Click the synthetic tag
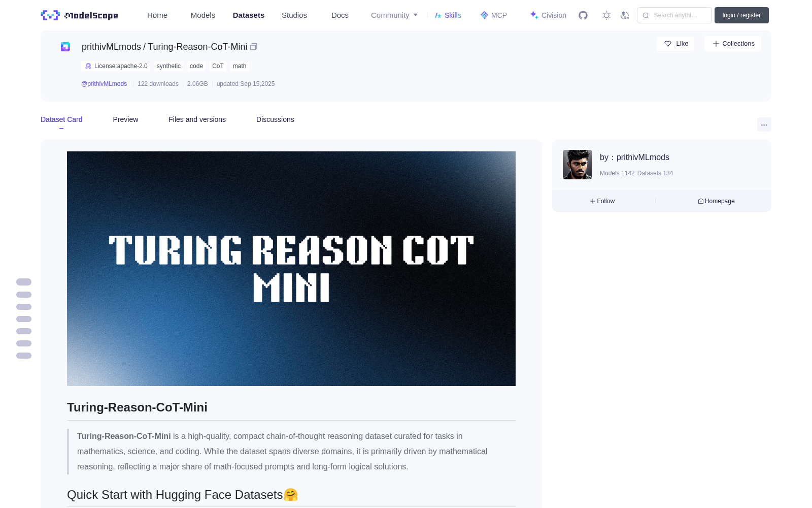The height and width of the screenshot is (508, 812). coord(168,66)
